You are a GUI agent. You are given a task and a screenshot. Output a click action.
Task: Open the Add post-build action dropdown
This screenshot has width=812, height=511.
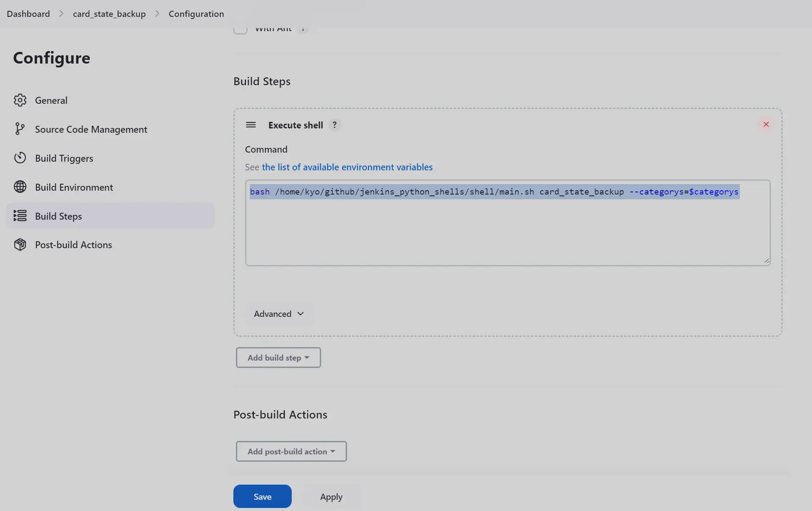point(291,451)
